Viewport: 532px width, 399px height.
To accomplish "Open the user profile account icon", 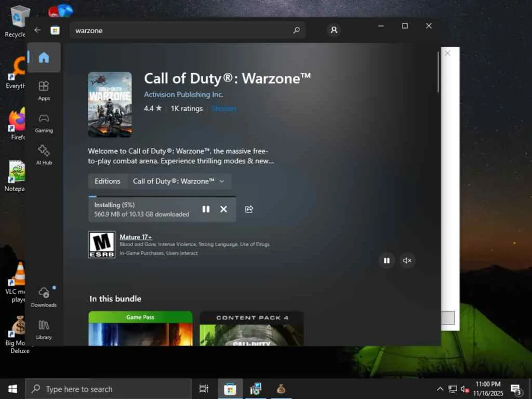I will point(334,30).
